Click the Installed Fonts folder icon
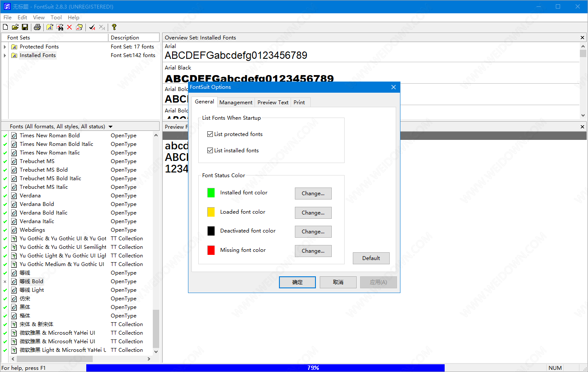The image size is (588, 372). [x=14, y=55]
